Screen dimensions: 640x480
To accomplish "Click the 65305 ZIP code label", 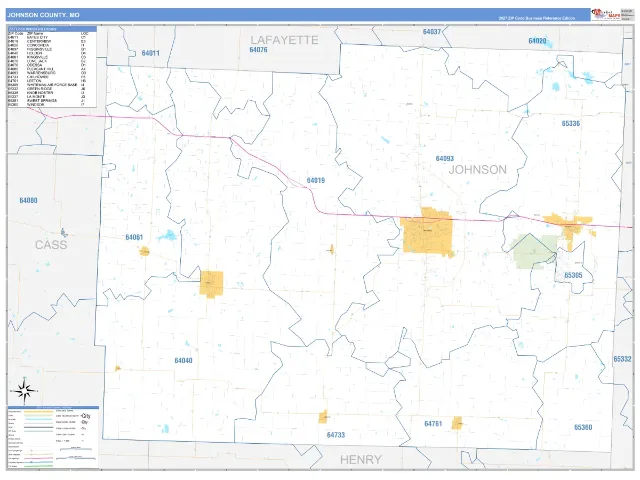I will (573, 275).
